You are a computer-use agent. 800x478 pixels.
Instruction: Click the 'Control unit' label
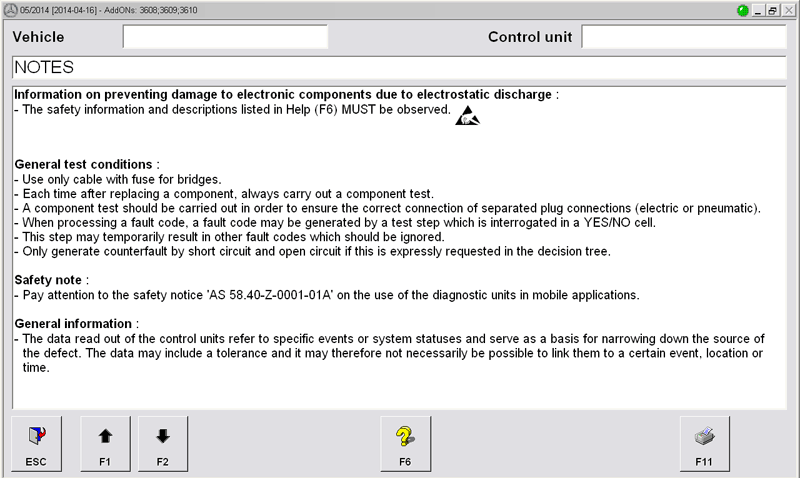(530, 37)
